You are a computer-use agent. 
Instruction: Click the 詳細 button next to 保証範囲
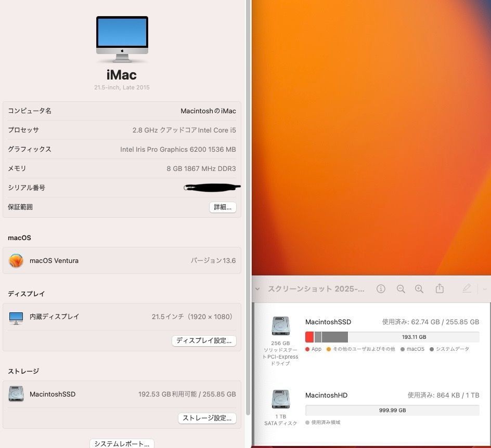(223, 206)
